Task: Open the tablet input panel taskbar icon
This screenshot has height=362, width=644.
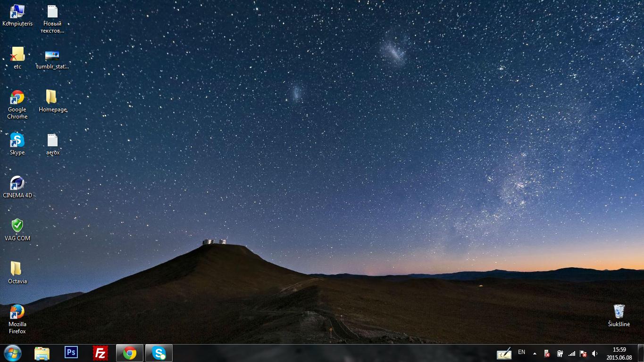Action: 504,354
